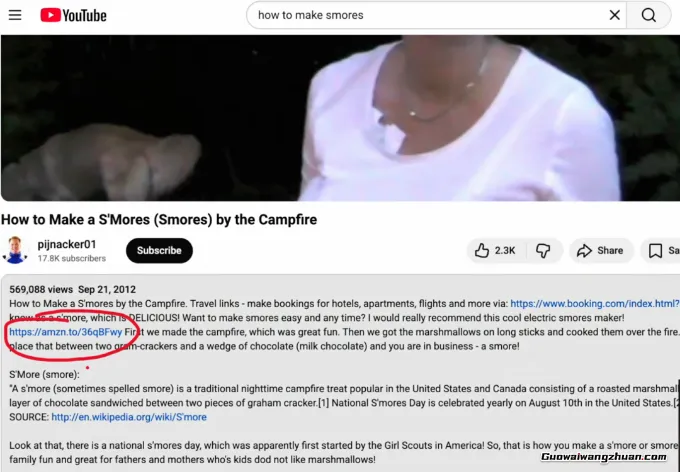Subscribe to the pijnacker01 channel

pyautogui.click(x=159, y=250)
